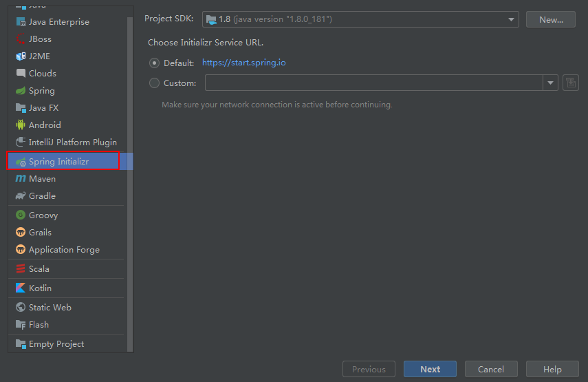The image size is (588, 382).
Task: Click the Java Enterprise icon
Action: pyautogui.click(x=21, y=22)
